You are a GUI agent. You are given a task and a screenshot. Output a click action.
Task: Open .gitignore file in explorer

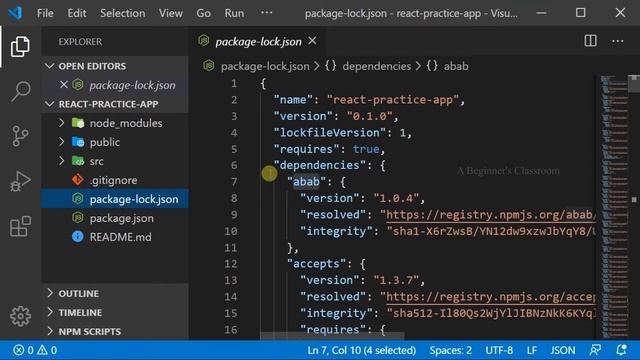coord(115,180)
